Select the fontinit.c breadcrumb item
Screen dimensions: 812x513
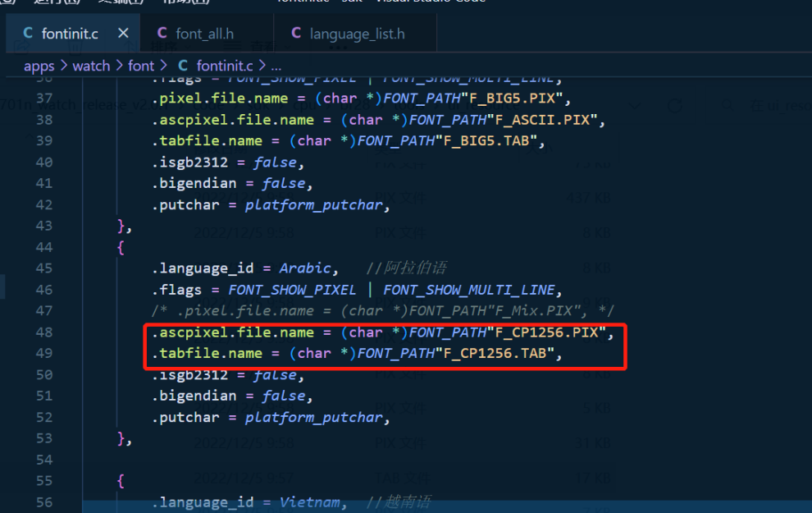point(225,66)
